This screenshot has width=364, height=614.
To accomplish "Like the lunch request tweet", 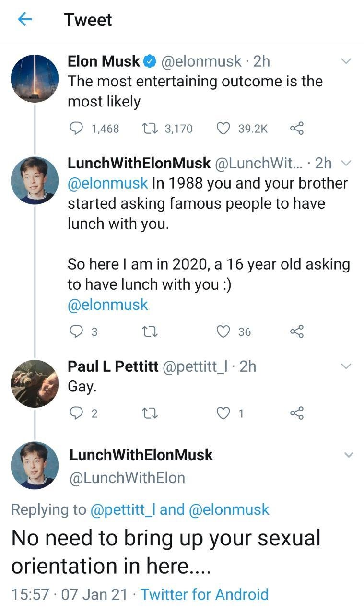I will coord(223,331).
